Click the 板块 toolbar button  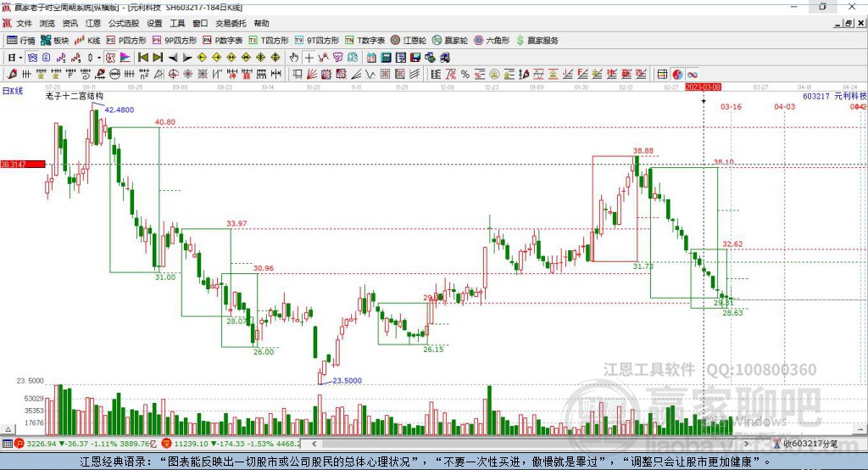click(x=55, y=41)
